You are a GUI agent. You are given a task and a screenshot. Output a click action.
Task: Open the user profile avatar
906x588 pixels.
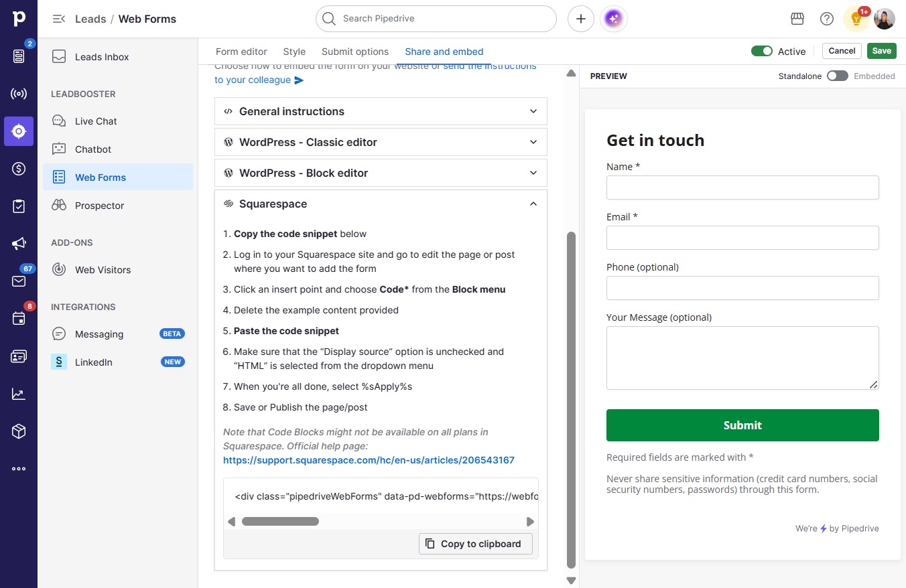coord(885,19)
